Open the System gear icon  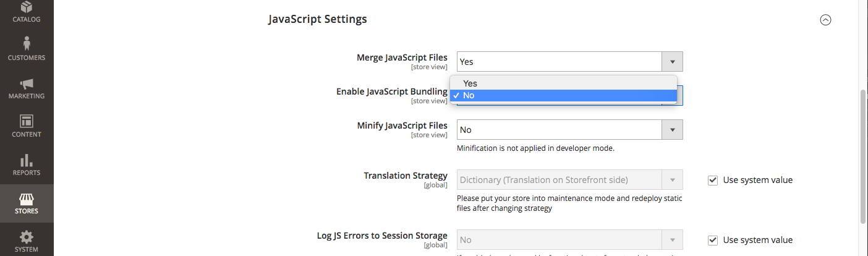(x=27, y=237)
